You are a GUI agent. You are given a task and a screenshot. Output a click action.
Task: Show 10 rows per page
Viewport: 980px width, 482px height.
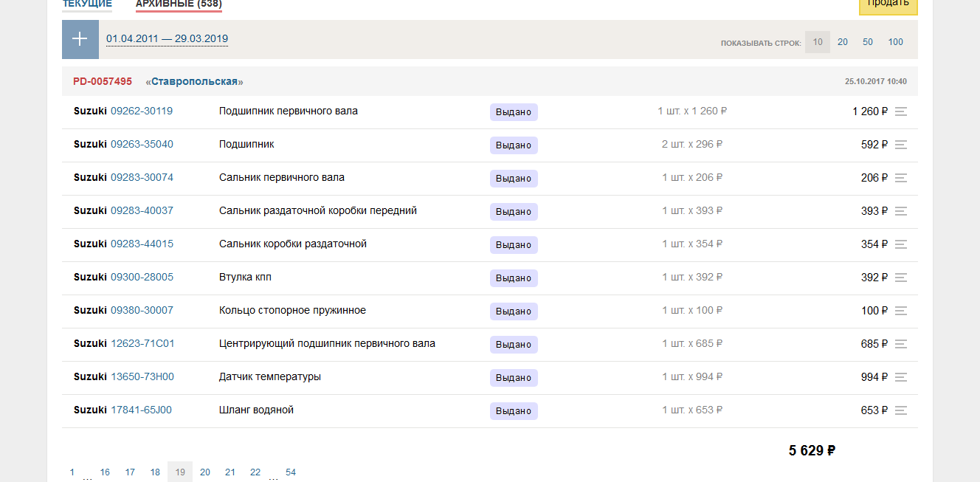pos(818,42)
